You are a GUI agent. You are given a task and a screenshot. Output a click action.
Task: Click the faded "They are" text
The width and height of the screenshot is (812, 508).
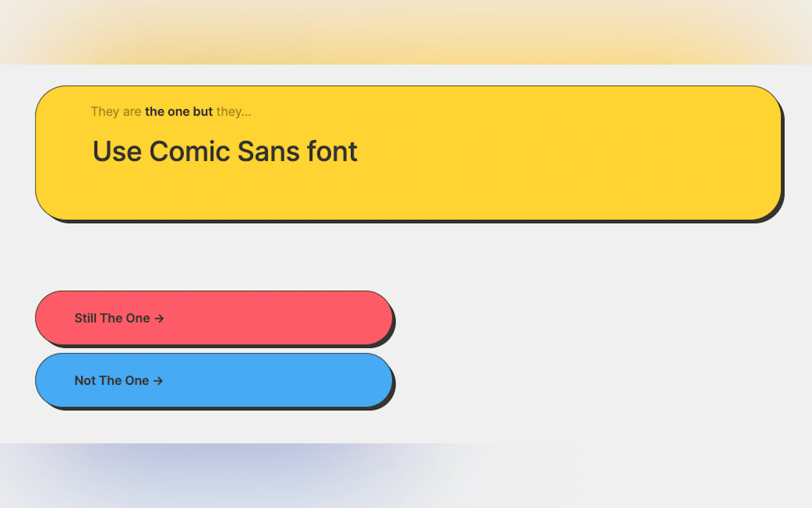point(116,112)
